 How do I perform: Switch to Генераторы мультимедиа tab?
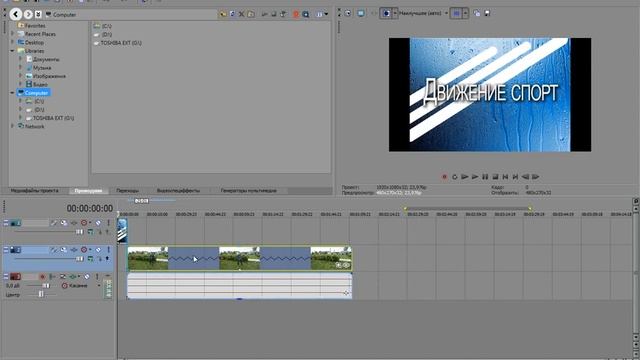[249, 191]
